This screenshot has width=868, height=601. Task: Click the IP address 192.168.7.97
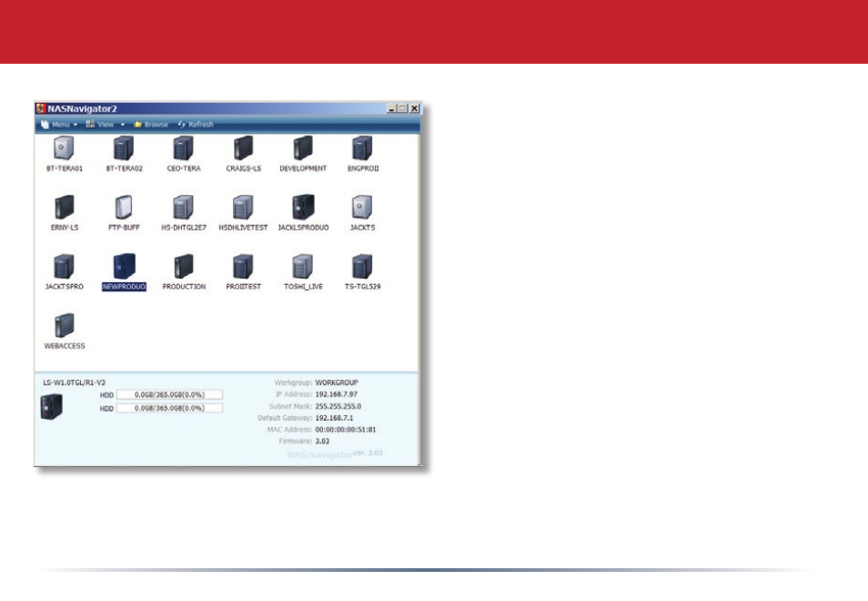(x=336, y=394)
